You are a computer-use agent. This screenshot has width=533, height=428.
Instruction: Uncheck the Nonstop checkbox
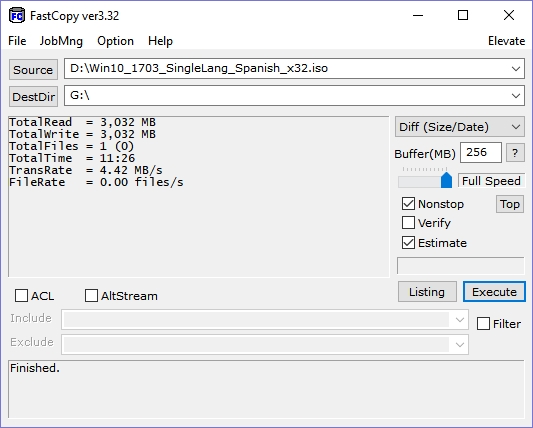click(408, 204)
